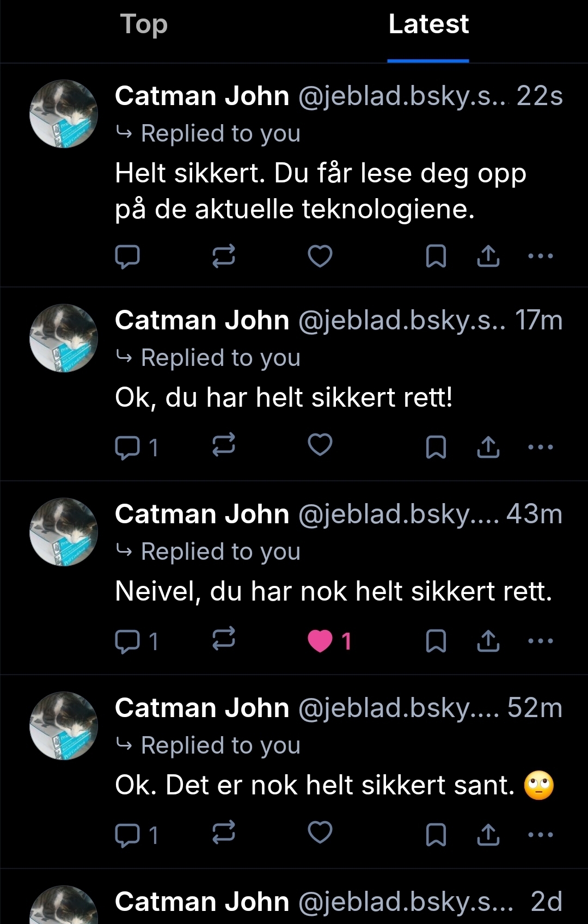Like the 17m post
Viewport: 588px width, 924px height.
[x=320, y=445]
